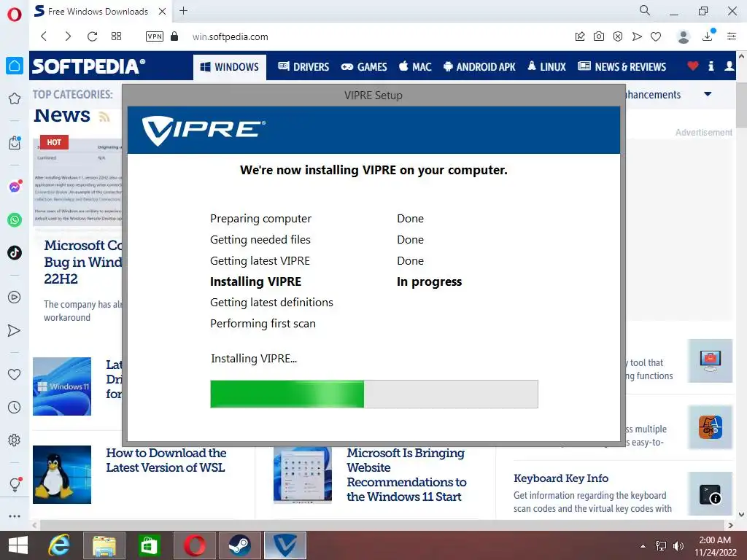This screenshot has height=560, width=747.
Task: Open the Windows Start menu
Action: click(x=18, y=545)
